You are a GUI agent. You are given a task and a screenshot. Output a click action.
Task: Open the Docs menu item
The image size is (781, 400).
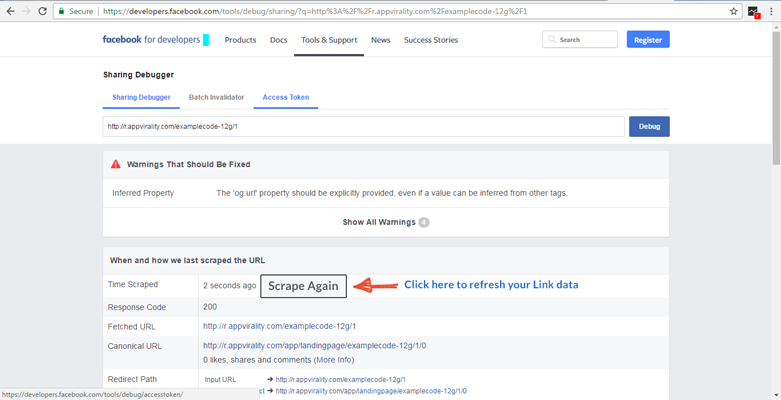(278, 40)
